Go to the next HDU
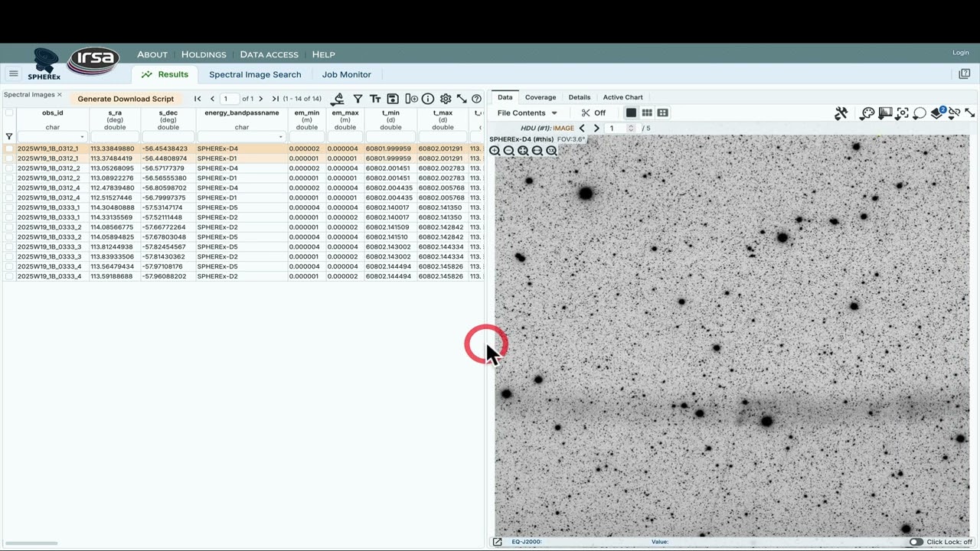The image size is (980, 551). click(x=596, y=129)
